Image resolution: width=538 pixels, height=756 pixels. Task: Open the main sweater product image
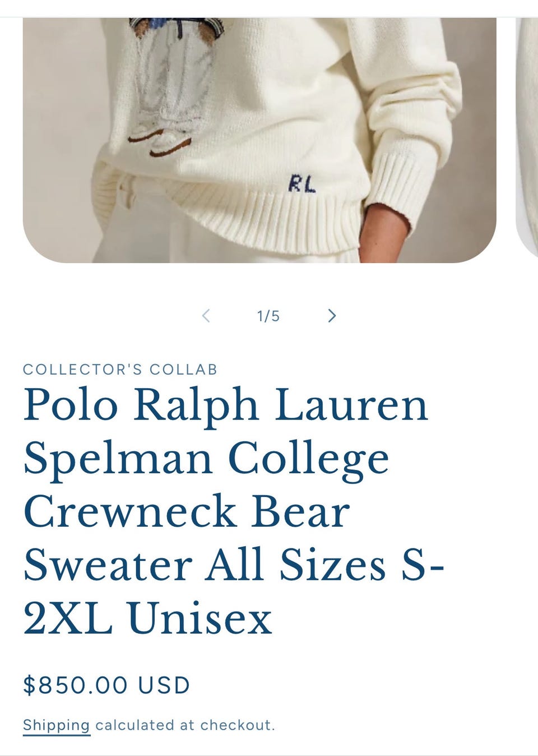point(259,140)
